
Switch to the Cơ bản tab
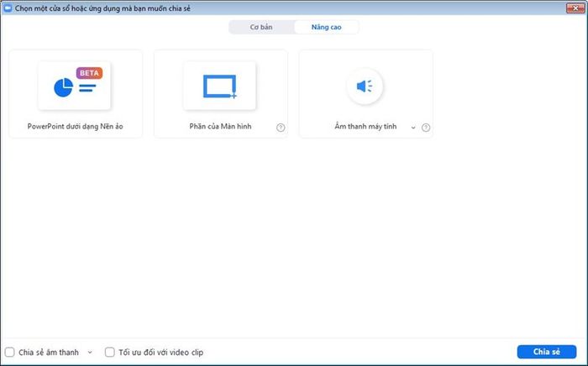(261, 27)
